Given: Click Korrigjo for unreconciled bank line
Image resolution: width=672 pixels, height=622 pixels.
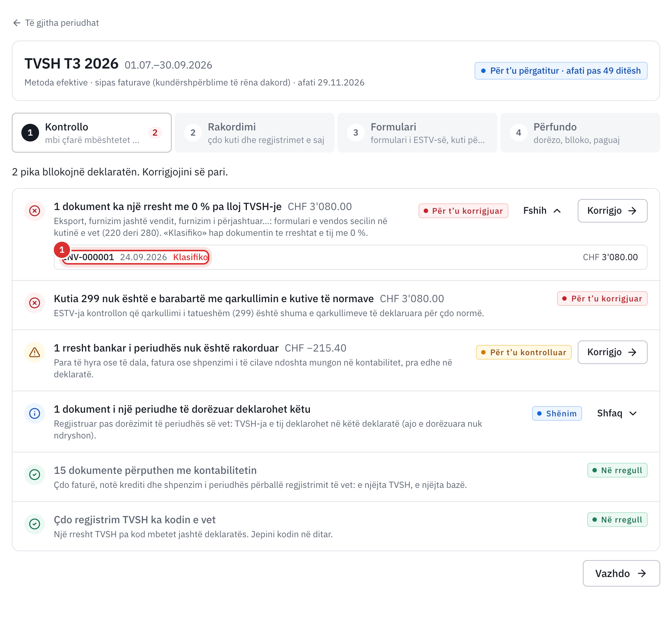Looking at the screenshot, I should [x=612, y=352].
